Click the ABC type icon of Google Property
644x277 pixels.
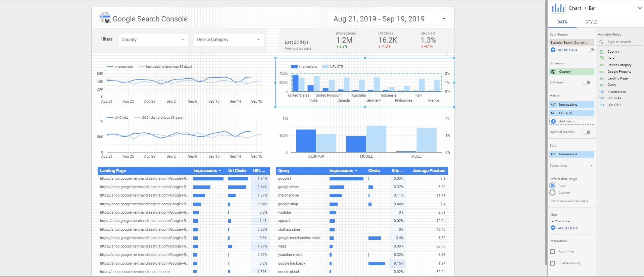click(601, 72)
